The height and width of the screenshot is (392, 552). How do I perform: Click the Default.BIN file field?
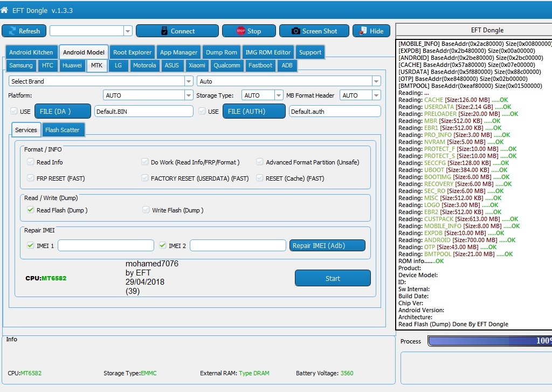point(143,111)
